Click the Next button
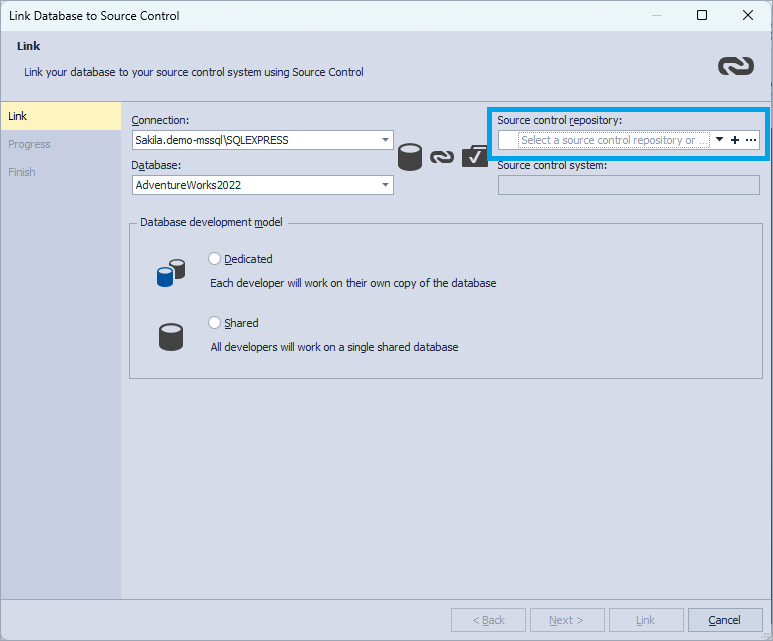This screenshot has width=773, height=641. point(567,620)
